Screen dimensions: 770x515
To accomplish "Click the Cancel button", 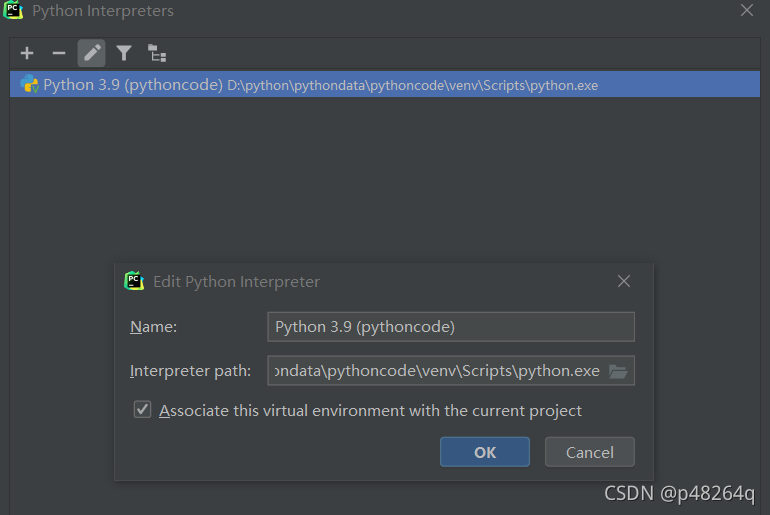I will [590, 452].
